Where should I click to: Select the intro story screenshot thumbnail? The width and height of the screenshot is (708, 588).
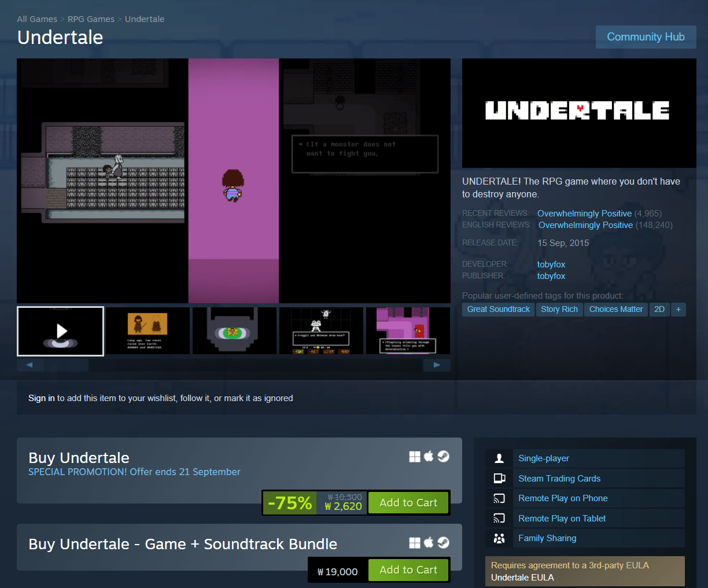click(147, 331)
